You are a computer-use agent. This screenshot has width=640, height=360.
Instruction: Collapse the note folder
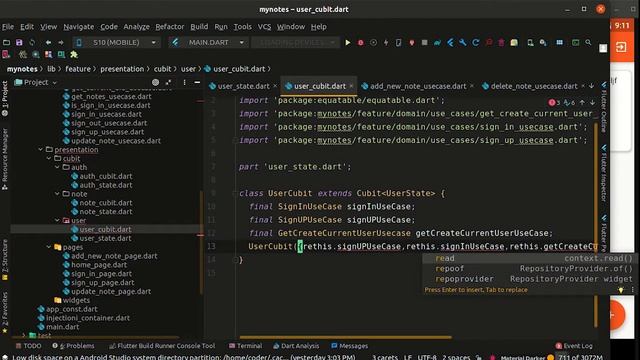coord(57,194)
